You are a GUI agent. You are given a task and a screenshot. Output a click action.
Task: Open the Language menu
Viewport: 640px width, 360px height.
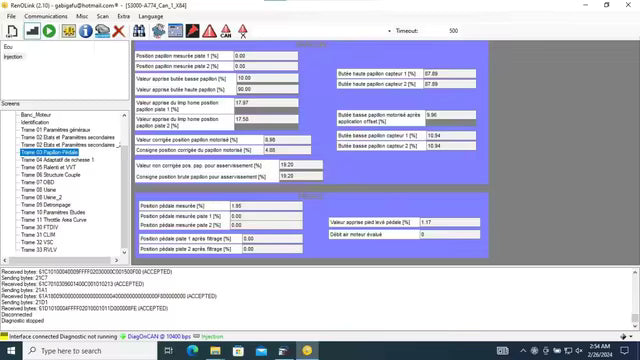151,16
